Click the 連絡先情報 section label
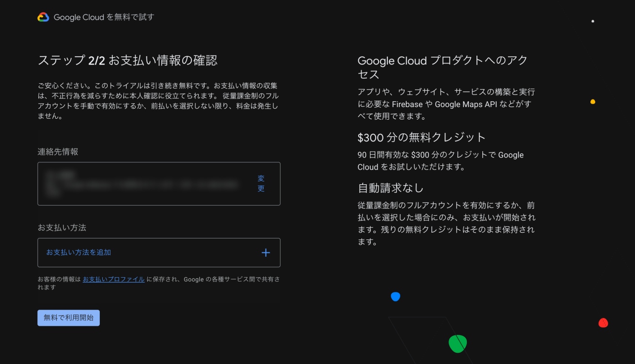 [58, 152]
